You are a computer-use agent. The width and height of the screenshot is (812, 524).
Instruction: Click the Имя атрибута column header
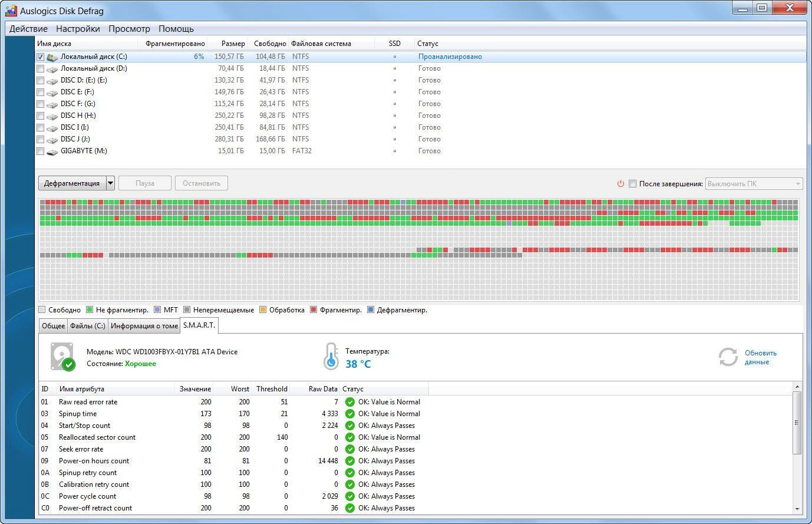(x=115, y=389)
